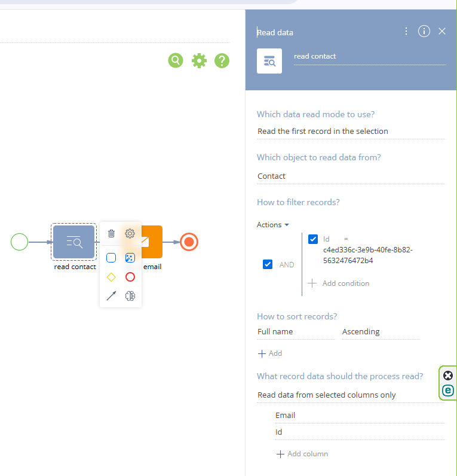
Task: Add a yellow diamond gateway element
Action: point(111,277)
